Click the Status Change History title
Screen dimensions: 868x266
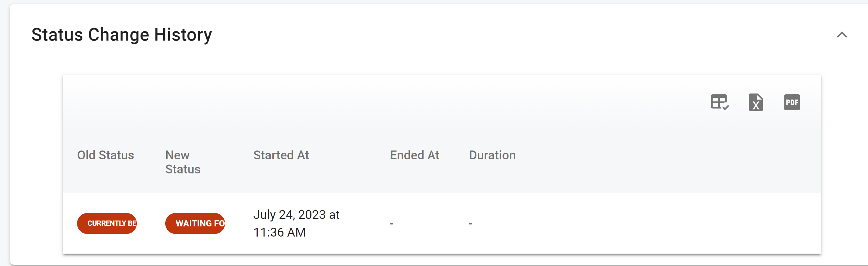[x=121, y=35]
